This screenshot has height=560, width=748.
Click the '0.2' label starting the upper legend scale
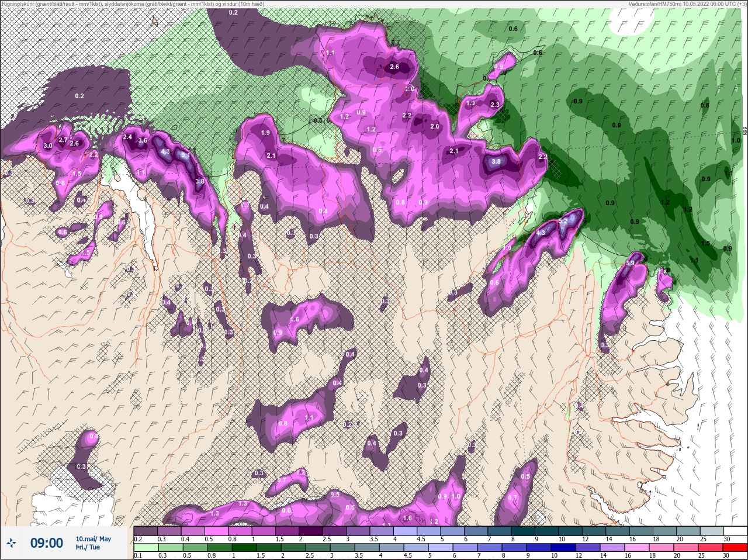pos(138,539)
